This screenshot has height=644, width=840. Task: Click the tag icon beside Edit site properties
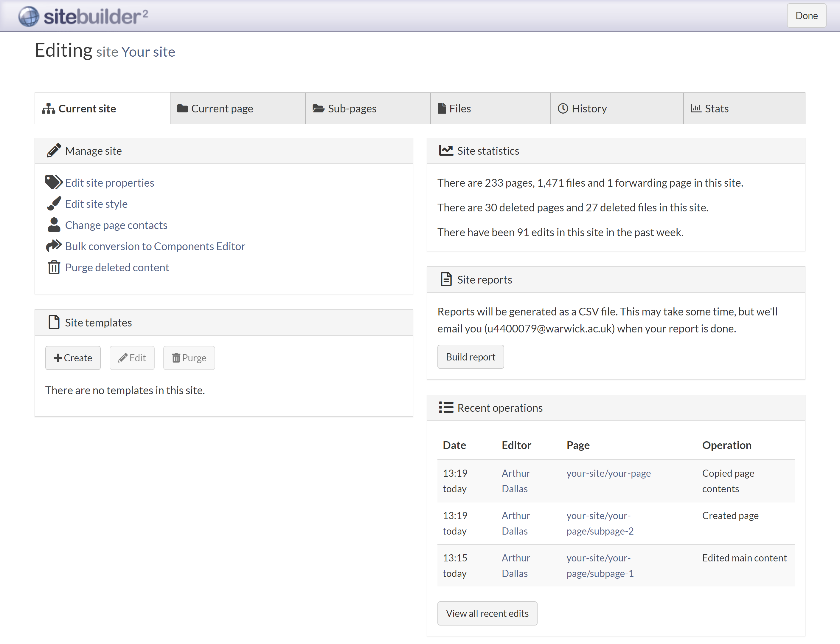tap(54, 182)
